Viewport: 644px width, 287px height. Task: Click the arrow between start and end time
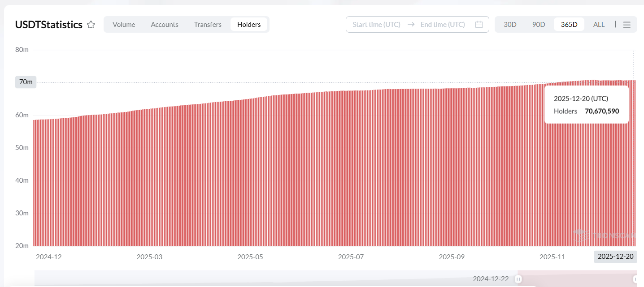410,25
